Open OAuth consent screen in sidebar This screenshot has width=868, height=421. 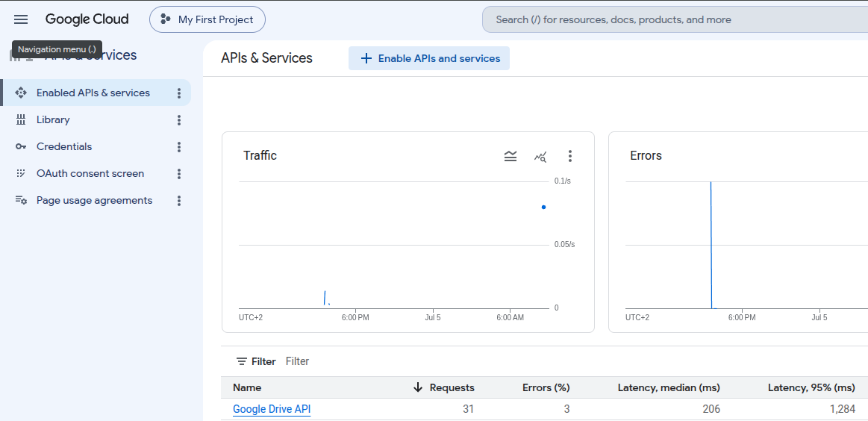(x=90, y=173)
